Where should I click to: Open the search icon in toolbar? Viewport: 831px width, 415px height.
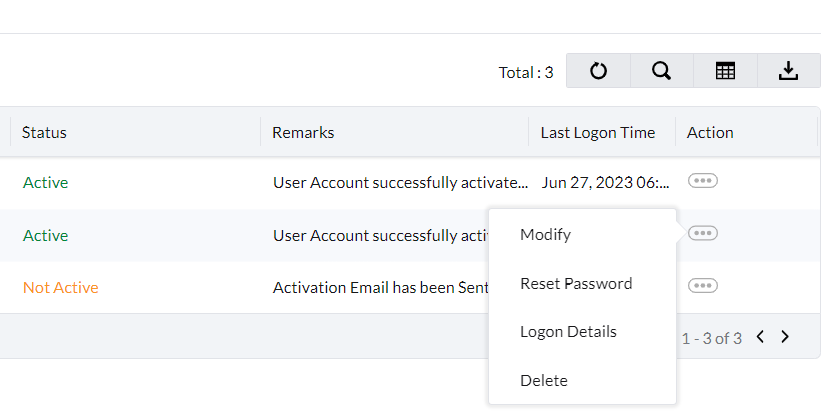[x=661, y=71]
